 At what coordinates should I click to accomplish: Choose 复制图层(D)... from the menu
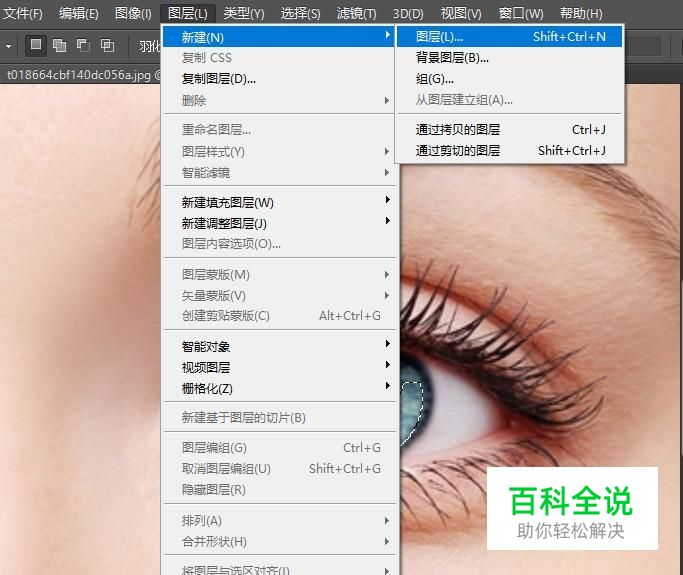279,79
